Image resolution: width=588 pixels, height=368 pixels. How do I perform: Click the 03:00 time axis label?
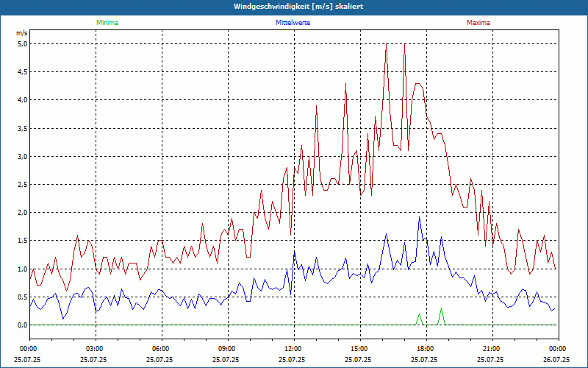(96, 349)
